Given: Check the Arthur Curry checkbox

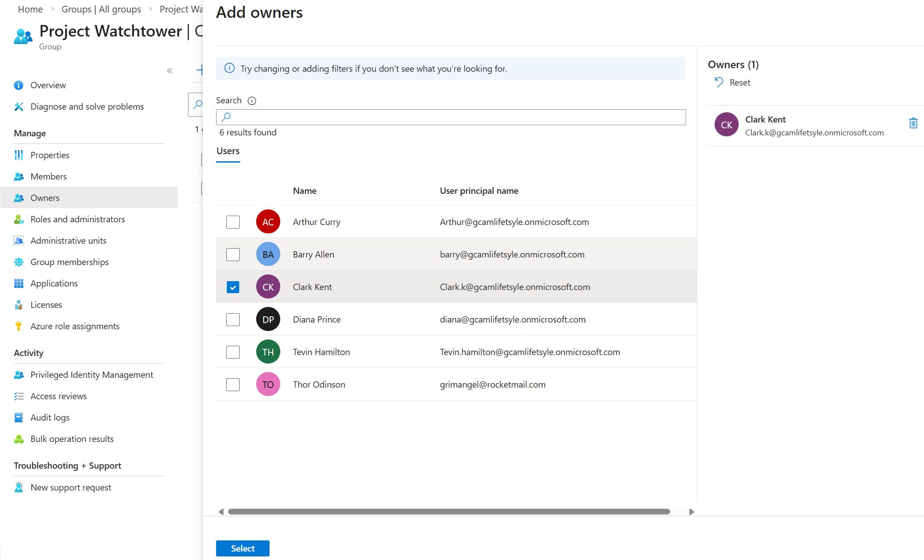Looking at the screenshot, I should 233,222.
